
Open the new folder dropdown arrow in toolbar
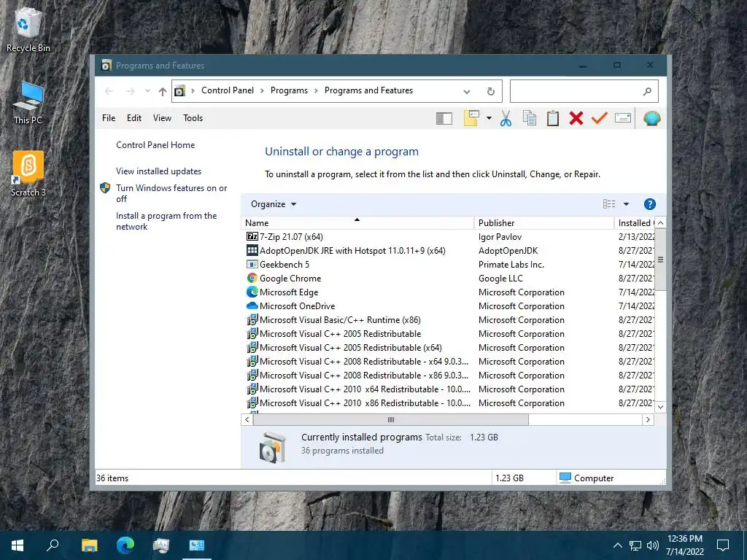click(x=489, y=118)
